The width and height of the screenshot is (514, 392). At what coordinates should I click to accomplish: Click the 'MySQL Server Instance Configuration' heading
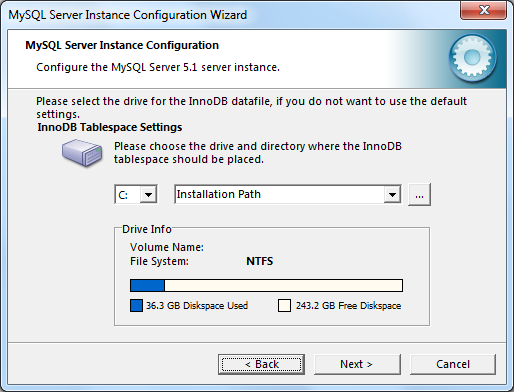click(x=122, y=45)
